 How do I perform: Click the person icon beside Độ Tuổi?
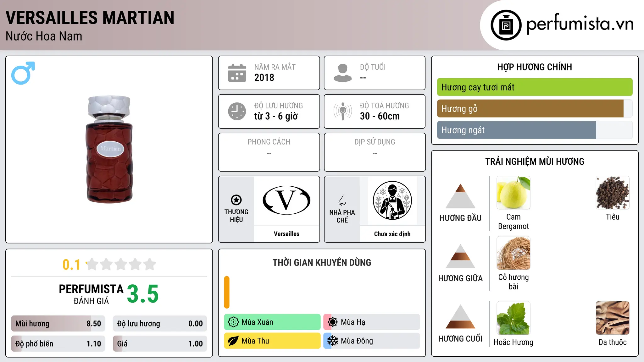(x=343, y=73)
